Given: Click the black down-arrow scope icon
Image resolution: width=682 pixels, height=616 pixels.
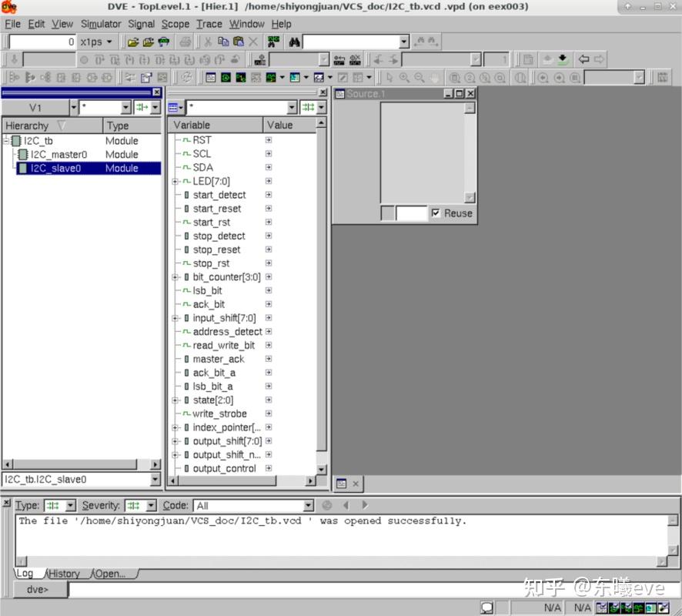Looking at the screenshot, I should coord(563,59).
